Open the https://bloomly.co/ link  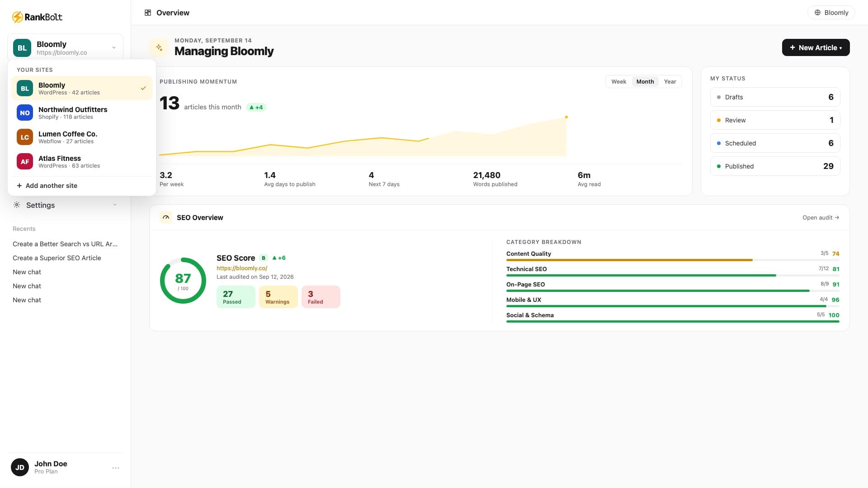tap(242, 268)
